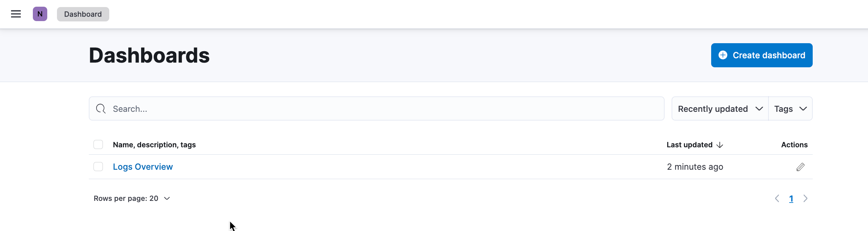Image resolution: width=868 pixels, height=231 pixels.
Task: Click the plus icon in Create dashboard
Action: click(x=723, y=55)
